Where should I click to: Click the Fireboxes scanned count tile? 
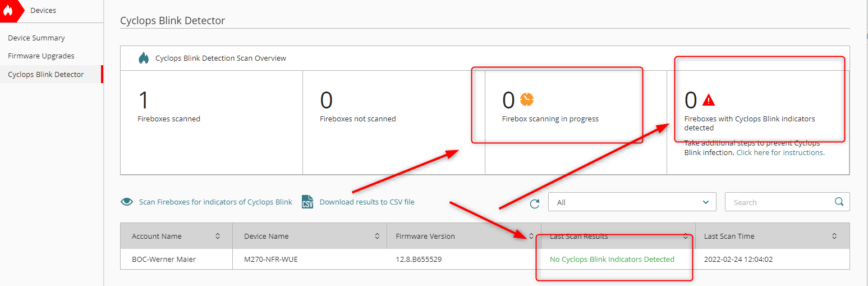(x=212, y=122)
